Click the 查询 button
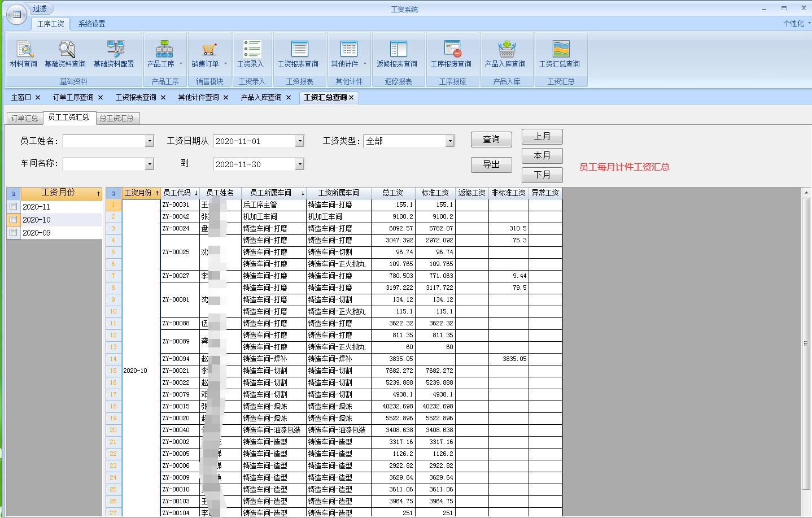 click(491, 140)
